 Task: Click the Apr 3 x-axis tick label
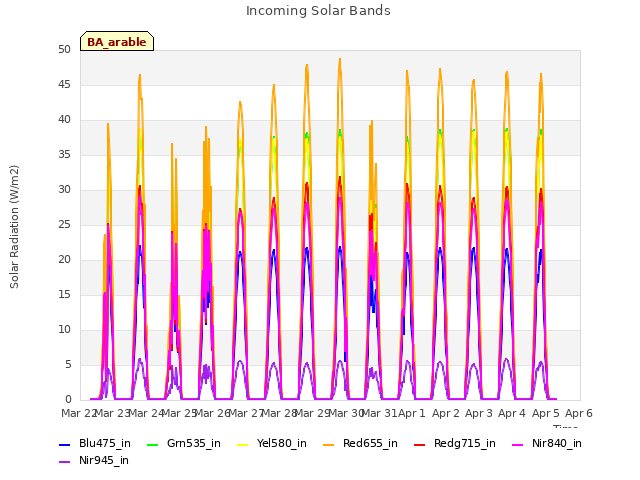[x=479, y=413]
